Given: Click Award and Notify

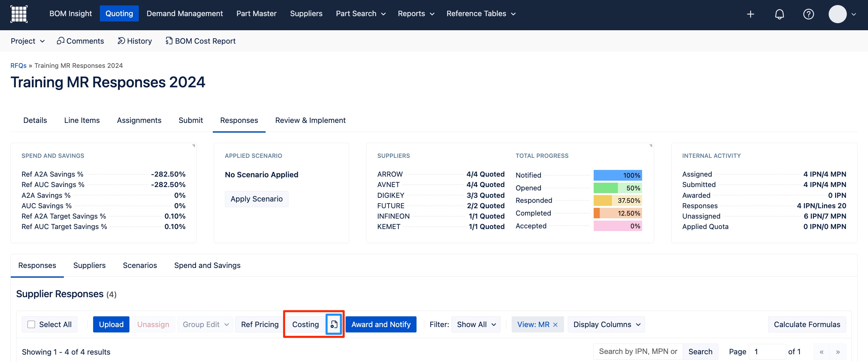Looking at the screenshot, I should (381, 324).
